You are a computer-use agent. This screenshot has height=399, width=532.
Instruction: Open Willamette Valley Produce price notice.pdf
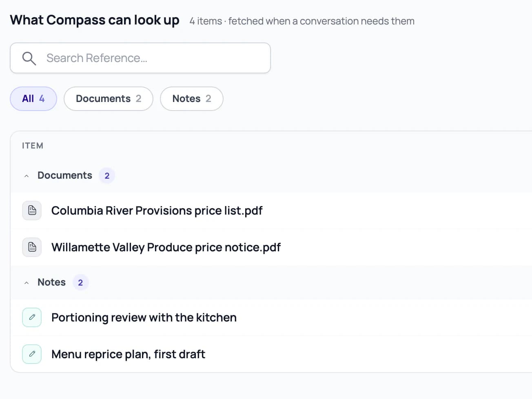point(166,247)
